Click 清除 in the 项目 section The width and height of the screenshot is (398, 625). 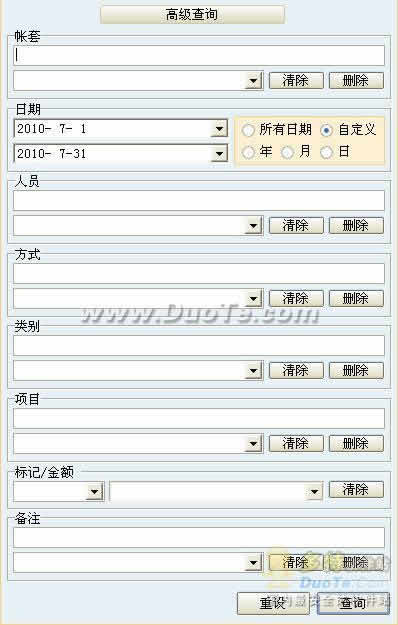pyautogui.click(x=296, y=443)
